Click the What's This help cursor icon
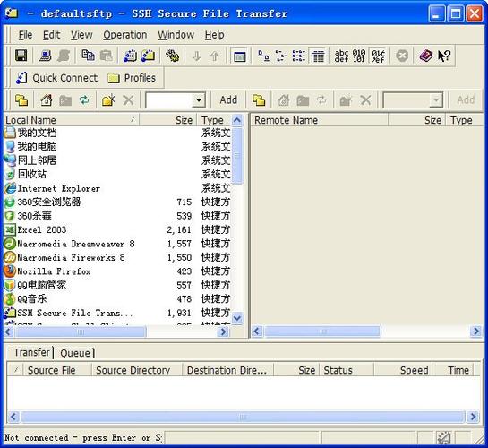This screenshot has width=488, height=448. (x=444, y=56)
